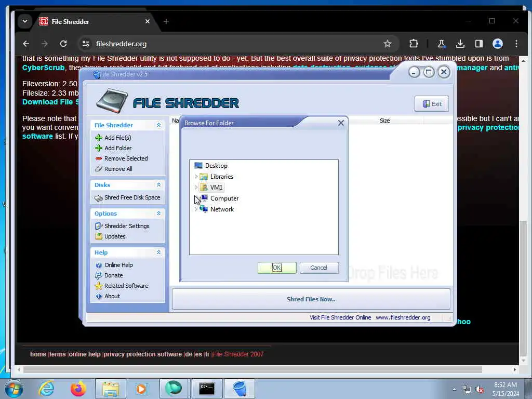
Task: Click the Add Folder green plus icon
Action: (99, 148)
